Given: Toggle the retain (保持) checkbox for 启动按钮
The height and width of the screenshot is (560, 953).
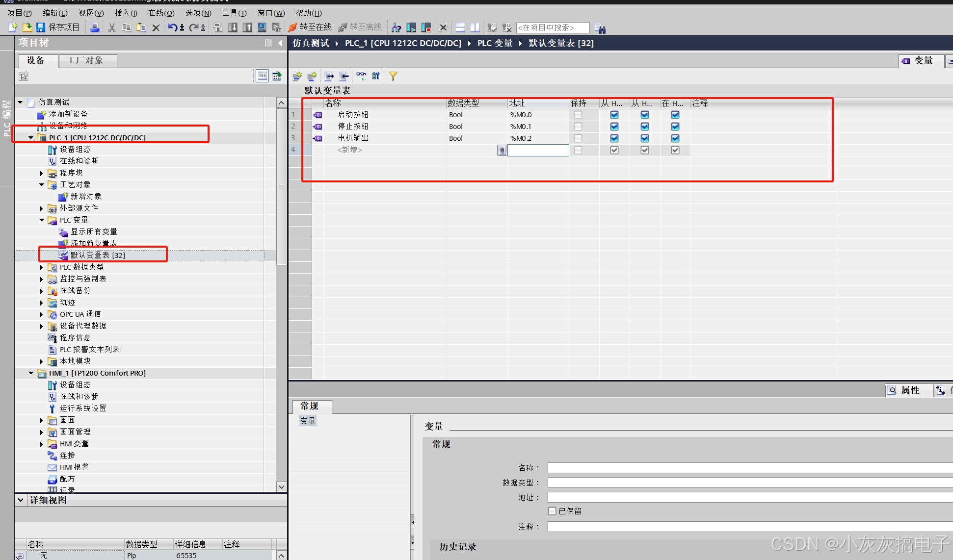Looking at the screenshot, I should click(578, 115).
